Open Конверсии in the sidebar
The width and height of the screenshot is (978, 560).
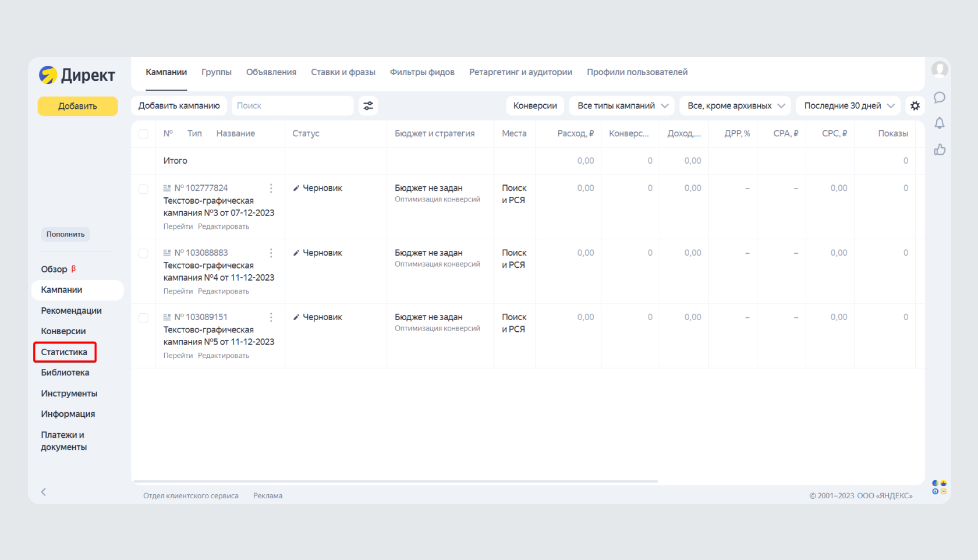point(63,331)
